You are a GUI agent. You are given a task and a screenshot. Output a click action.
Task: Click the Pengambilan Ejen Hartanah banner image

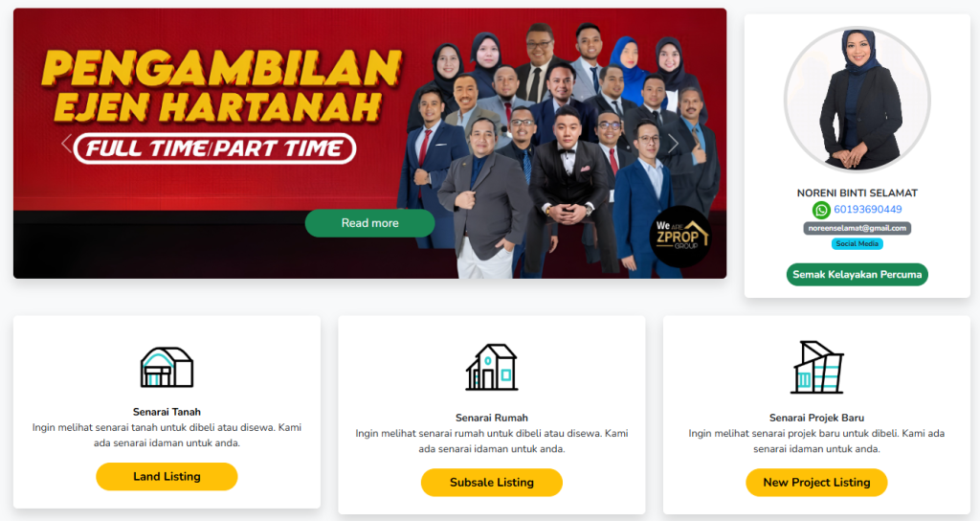click(x=370, y=144)
